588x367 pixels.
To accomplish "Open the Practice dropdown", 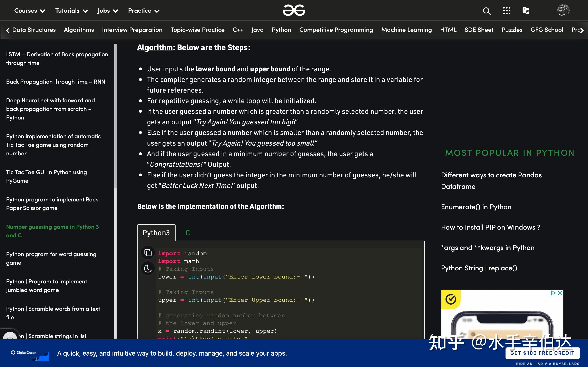I will coord(143,11).
